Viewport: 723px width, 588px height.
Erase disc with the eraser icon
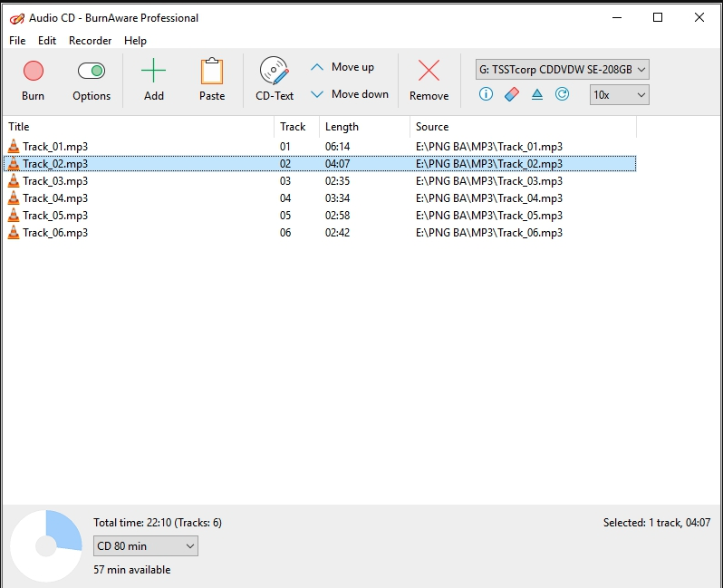(x=512, y=94)
